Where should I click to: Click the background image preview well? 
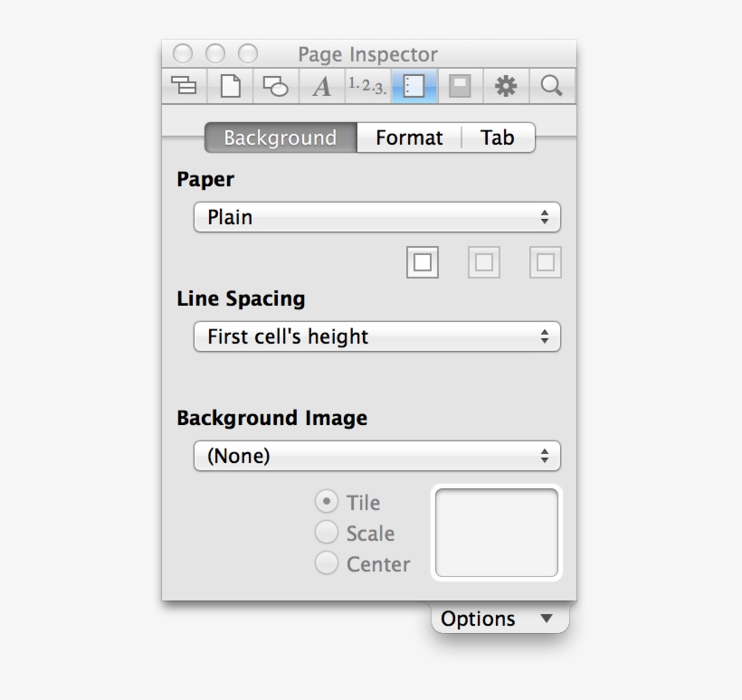(x=497, y=533)
